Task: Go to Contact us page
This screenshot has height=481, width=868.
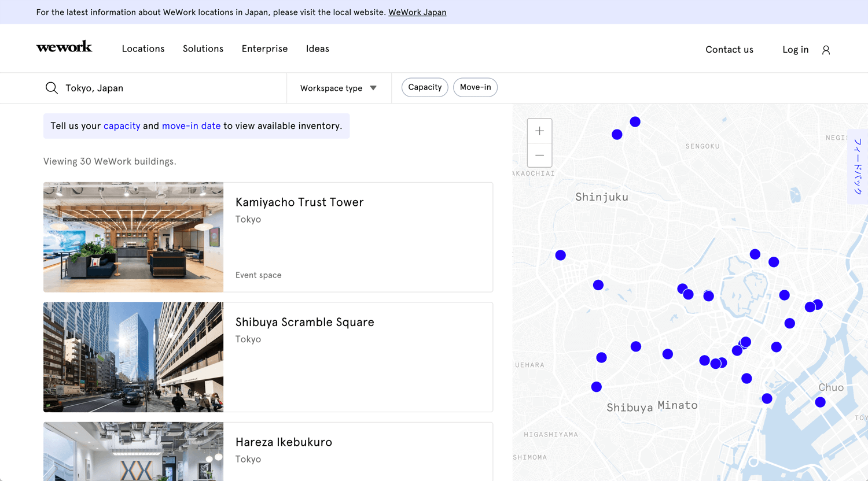Action: (729, 50)
